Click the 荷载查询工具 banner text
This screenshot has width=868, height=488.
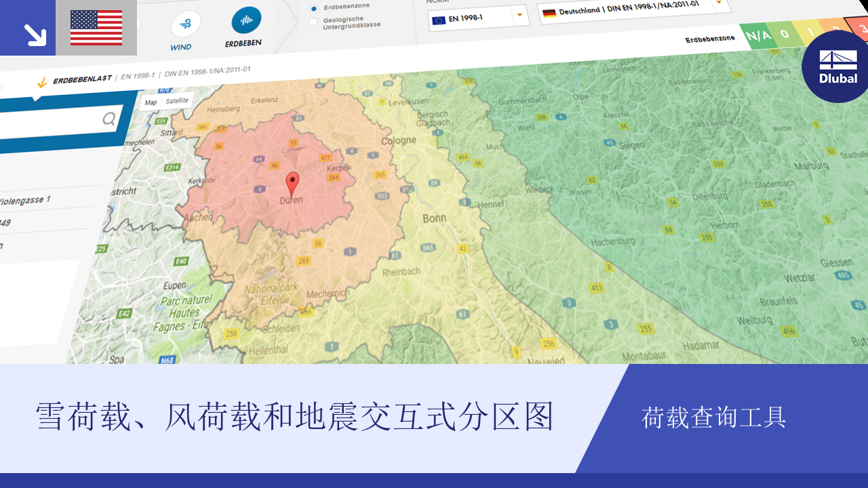713,418
